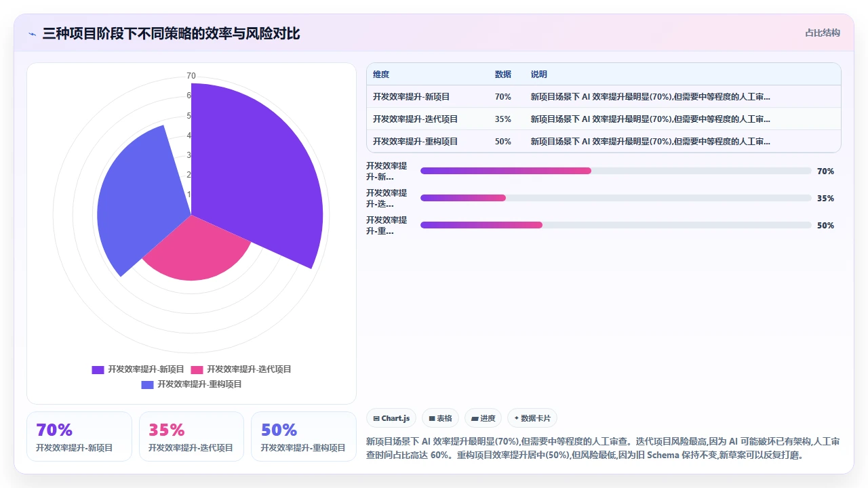This screenshot has width=868, height=488.
Task: Click the 50% progress bar
Action: [x=616, y=225]
